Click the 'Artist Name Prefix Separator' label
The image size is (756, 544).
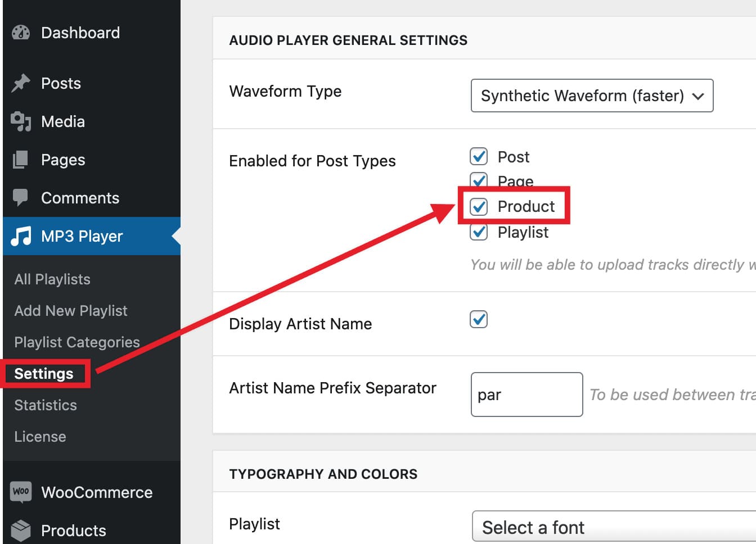click(332, 388)
